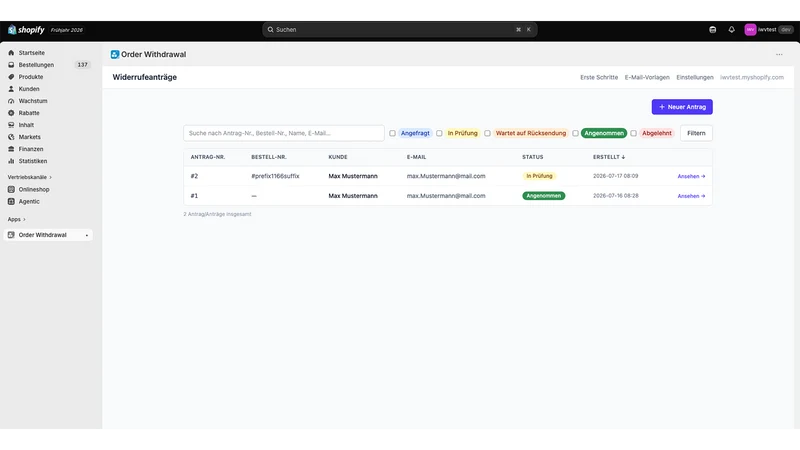Sort by Erstellt column arrow
Screen dimensions: 800x450
click(x=623, y=157)
